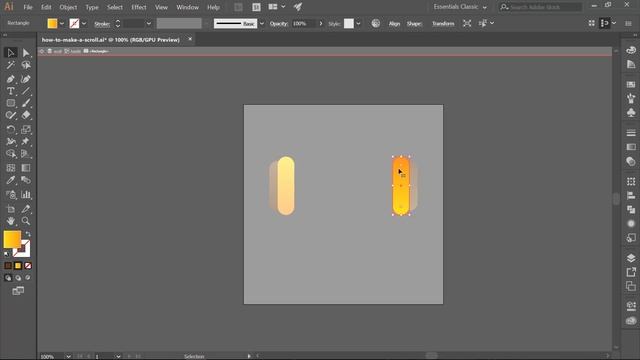Switch to Draw Normal mode

[x=8, y=278]
